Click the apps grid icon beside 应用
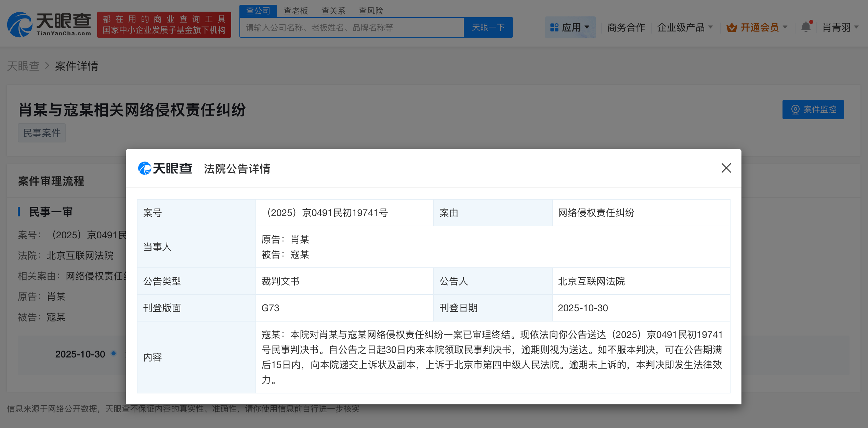Image resolution: width=868 pixels, height=428 pixels. pyautogui.click(x=554, y=27)
